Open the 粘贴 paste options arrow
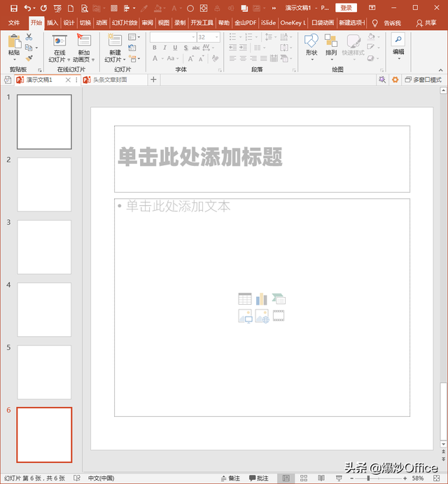 click(x=14, y=59)
